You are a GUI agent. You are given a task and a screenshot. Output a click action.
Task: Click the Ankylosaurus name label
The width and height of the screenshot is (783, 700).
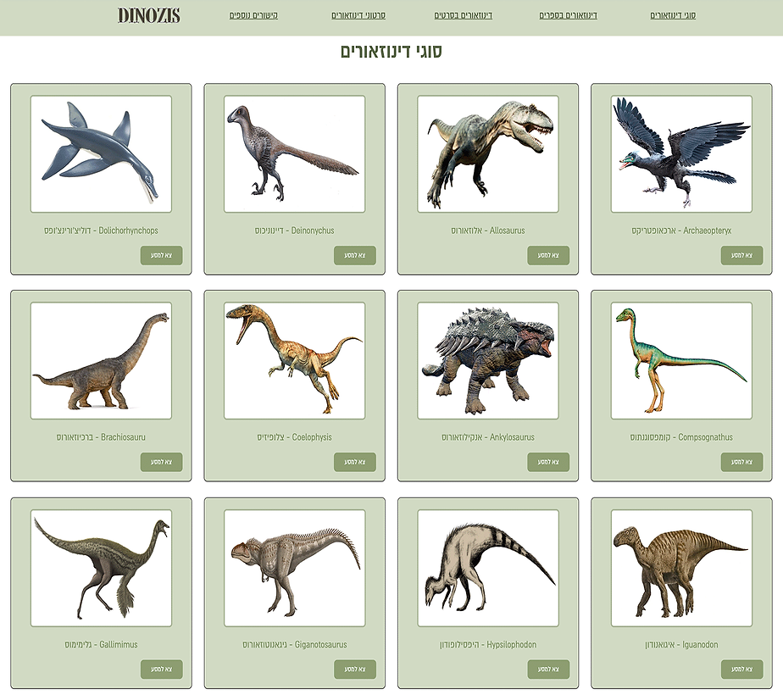[x=488, y=437]
